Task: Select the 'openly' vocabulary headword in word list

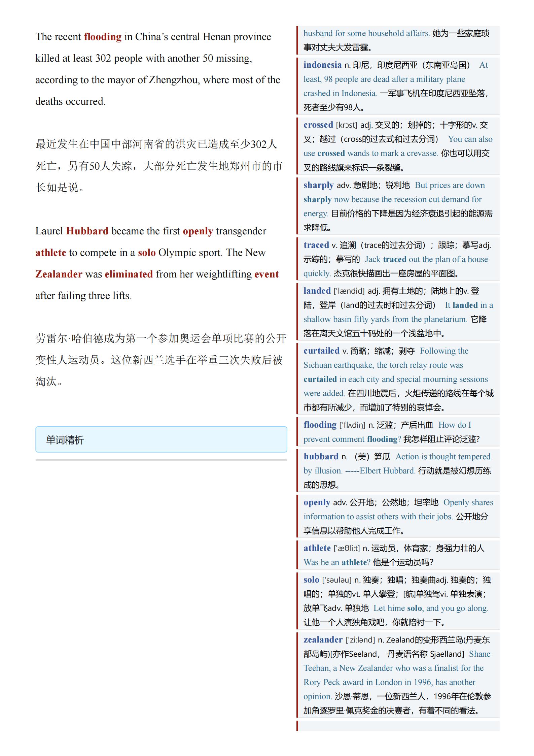Action: [317, 502]
